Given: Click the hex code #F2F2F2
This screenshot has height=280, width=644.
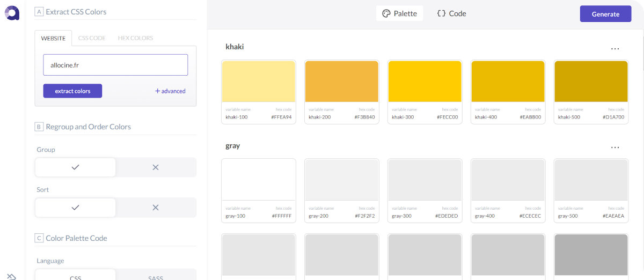Looking at the screenshot, I should pos(365,216).
